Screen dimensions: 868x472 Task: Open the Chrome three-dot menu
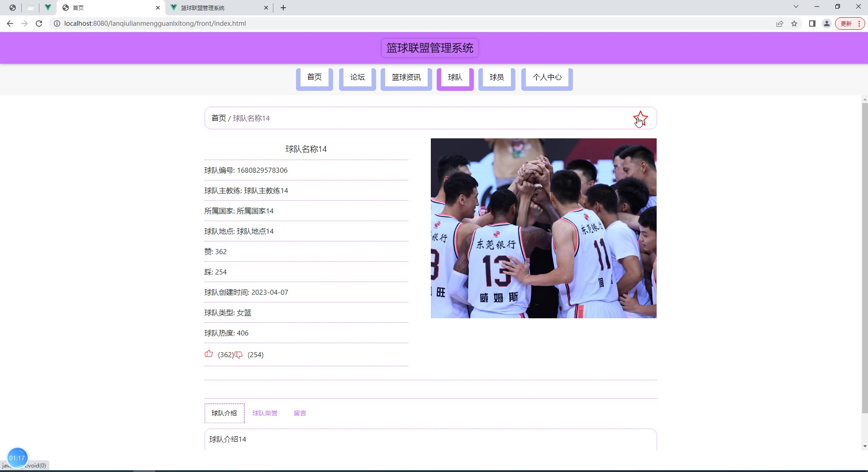click(859, 24)
